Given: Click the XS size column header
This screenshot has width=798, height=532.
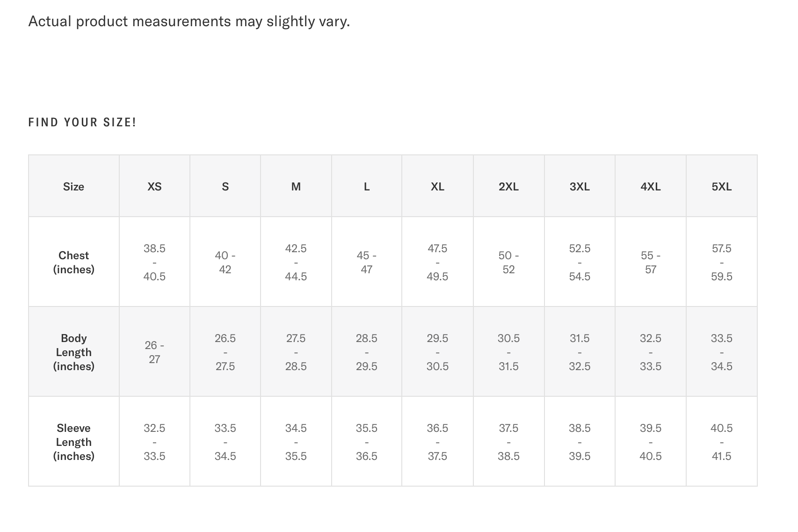Looking at the screenshot, I should [154, 187].
